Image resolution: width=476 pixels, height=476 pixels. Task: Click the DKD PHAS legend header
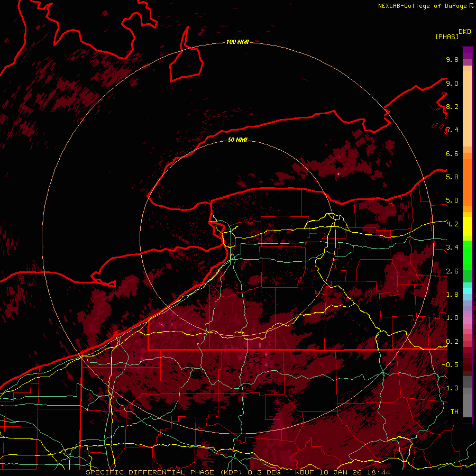point(453,34)
